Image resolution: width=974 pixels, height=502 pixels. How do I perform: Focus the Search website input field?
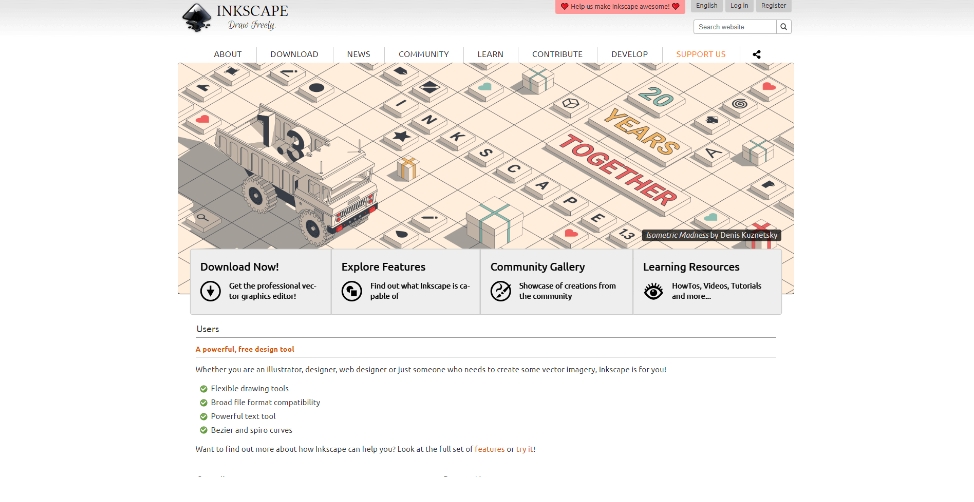pyautogui.click(x=734, y=27)
